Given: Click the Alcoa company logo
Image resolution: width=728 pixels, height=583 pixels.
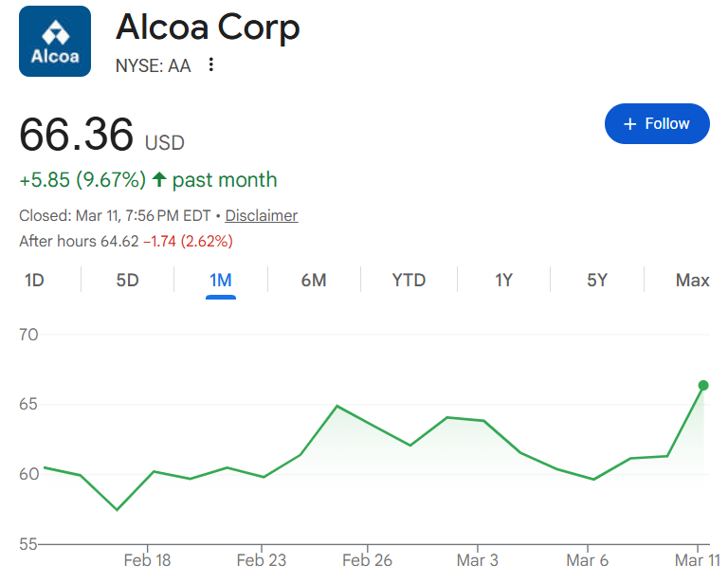Looking at the screenshot, I should [x=55, y=42].
